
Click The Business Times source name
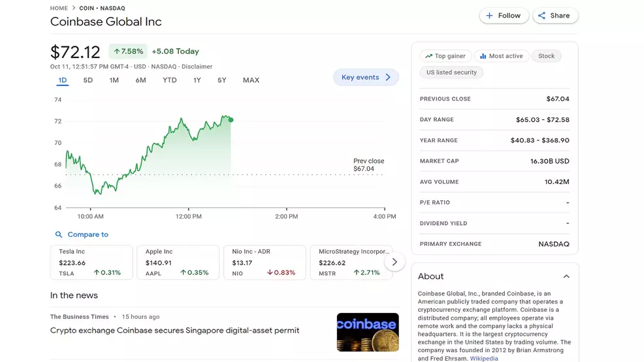pyautogui.click(x=79, y=317)
